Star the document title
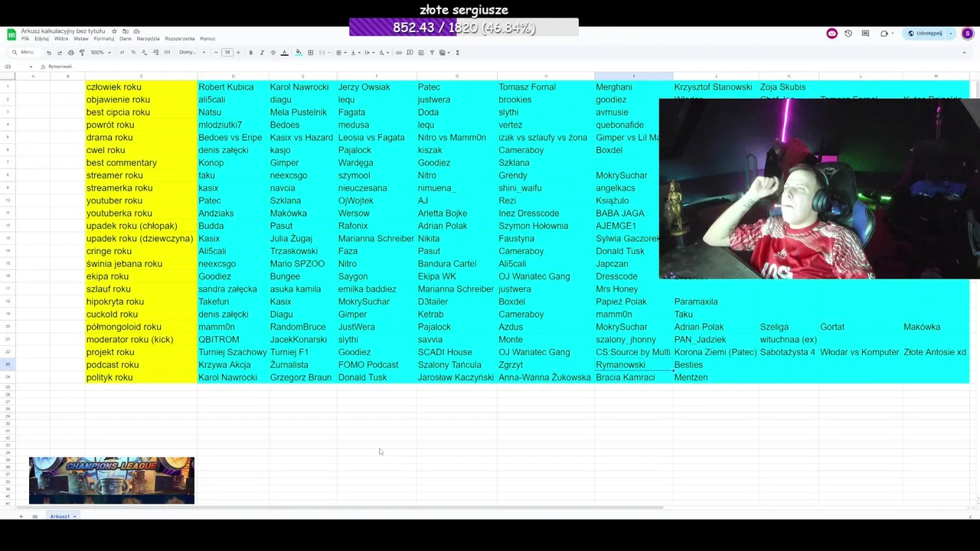980x551 pixels. pyautogui.click(x=114, y=31)
